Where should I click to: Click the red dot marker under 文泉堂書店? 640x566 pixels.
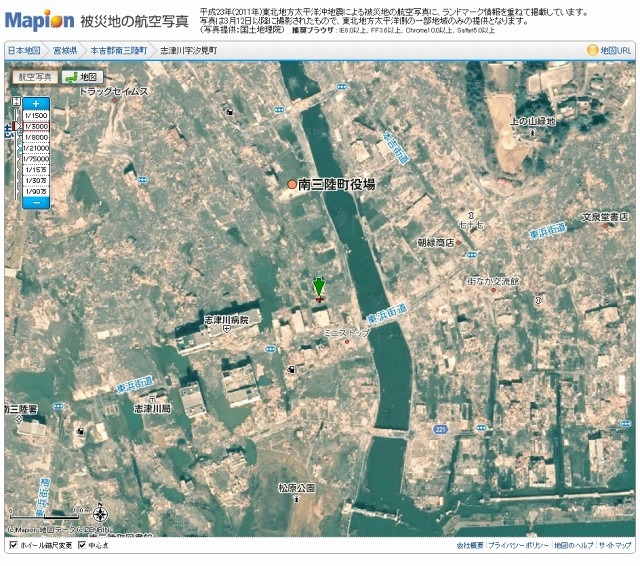pyautogui.click(x=605, y=226)
